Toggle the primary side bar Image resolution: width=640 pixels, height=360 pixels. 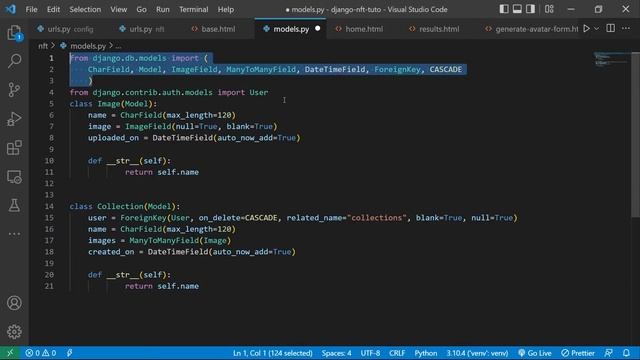[x=504, y=9]
